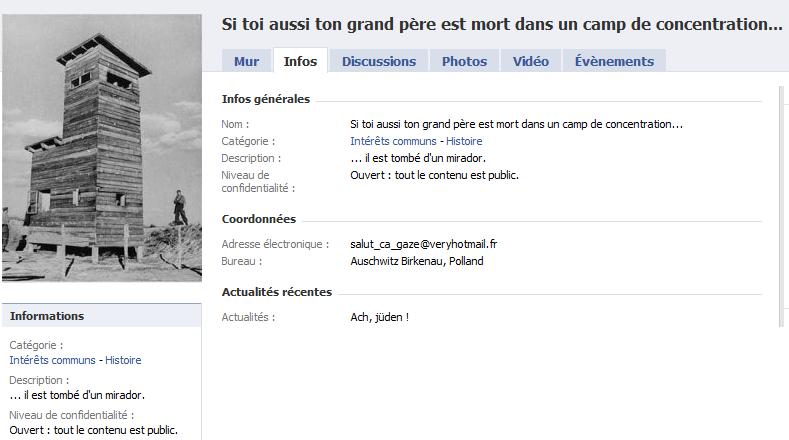The width and height of the screenshot is (789, 440).
Task: Click the Bureau location value
Action: (417, 261)
